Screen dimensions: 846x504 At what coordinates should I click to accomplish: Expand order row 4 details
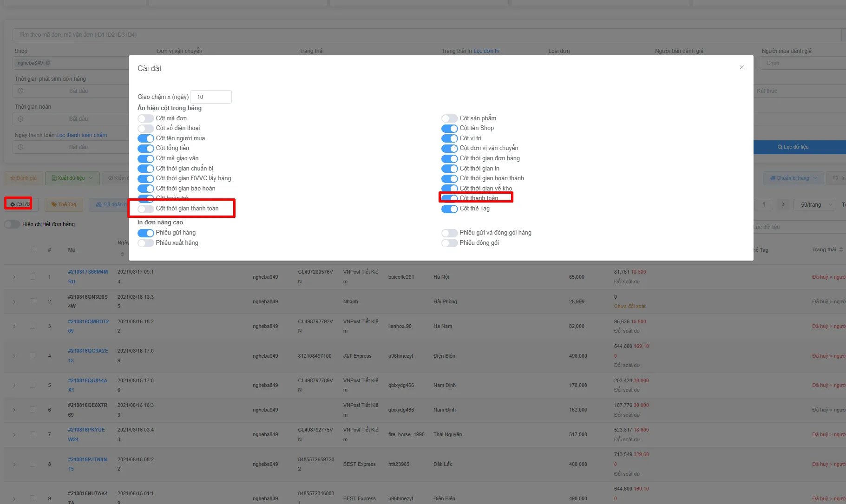point(14,356)
